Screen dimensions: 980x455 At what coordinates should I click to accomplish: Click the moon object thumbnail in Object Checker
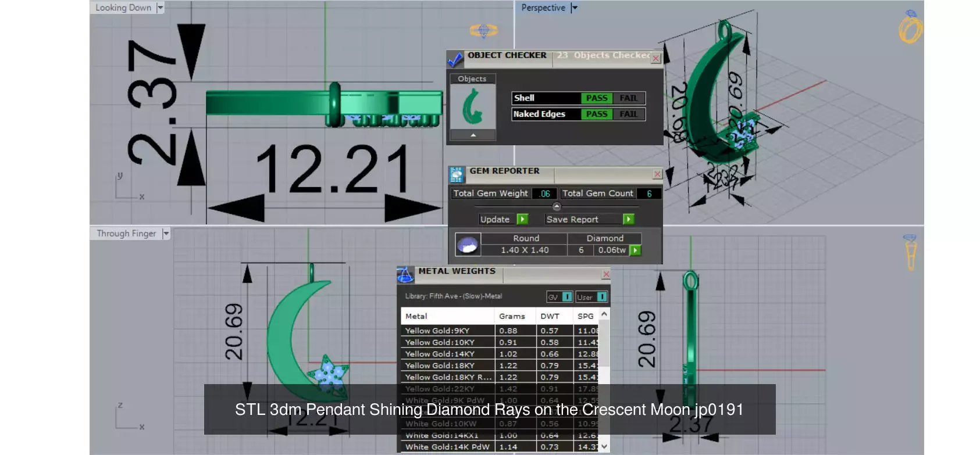pyautogui.click(x=473, y=107)
